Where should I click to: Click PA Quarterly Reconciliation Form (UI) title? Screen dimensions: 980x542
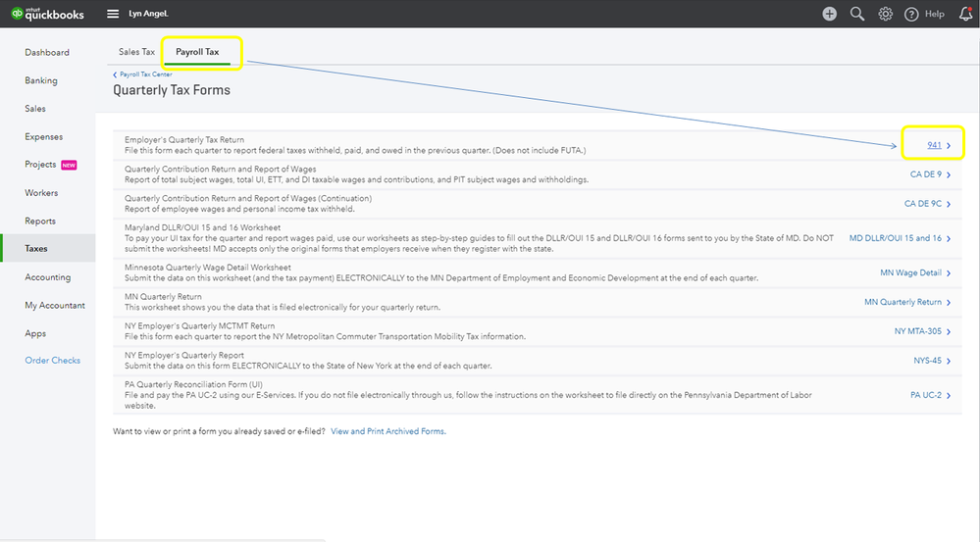point(193,384)
